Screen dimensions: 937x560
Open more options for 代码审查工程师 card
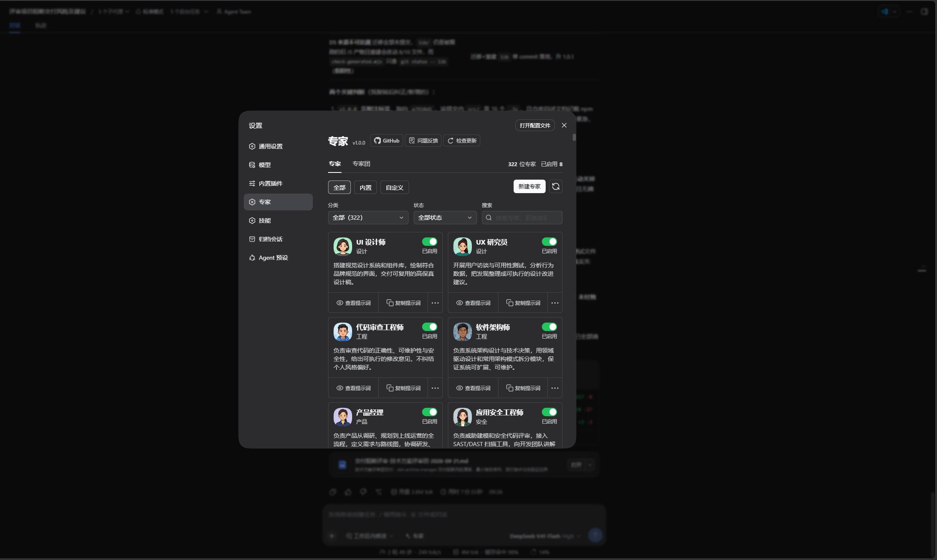tap(435, 388)
